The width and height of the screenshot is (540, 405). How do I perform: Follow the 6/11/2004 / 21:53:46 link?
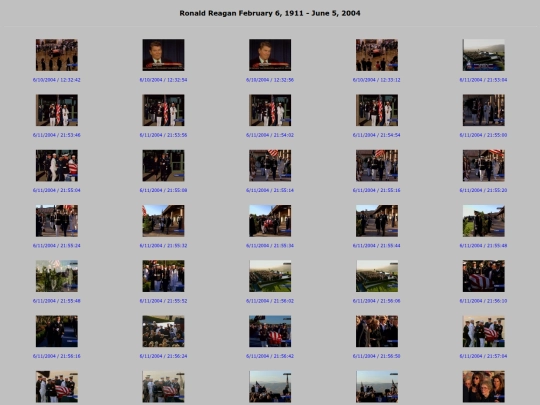coord(56,135)
